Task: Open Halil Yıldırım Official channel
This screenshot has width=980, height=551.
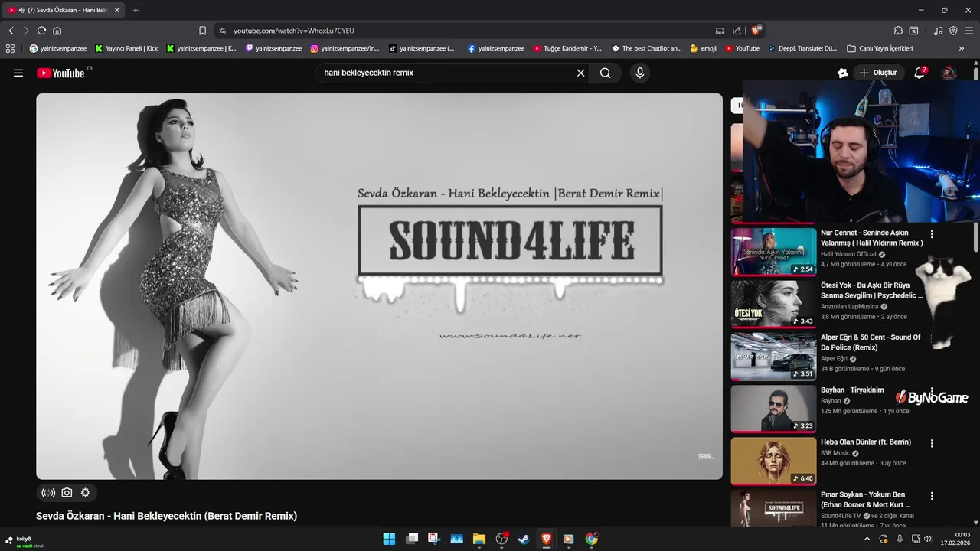Action: coord(848,254)
